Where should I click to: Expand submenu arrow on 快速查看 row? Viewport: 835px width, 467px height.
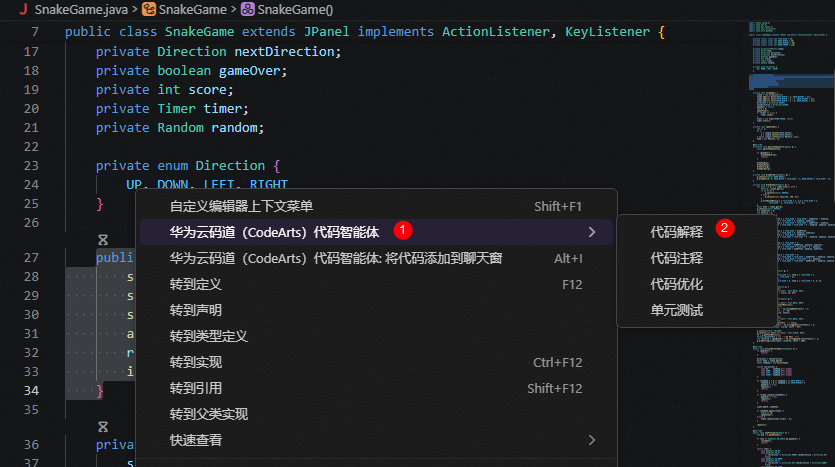[592, 440]
